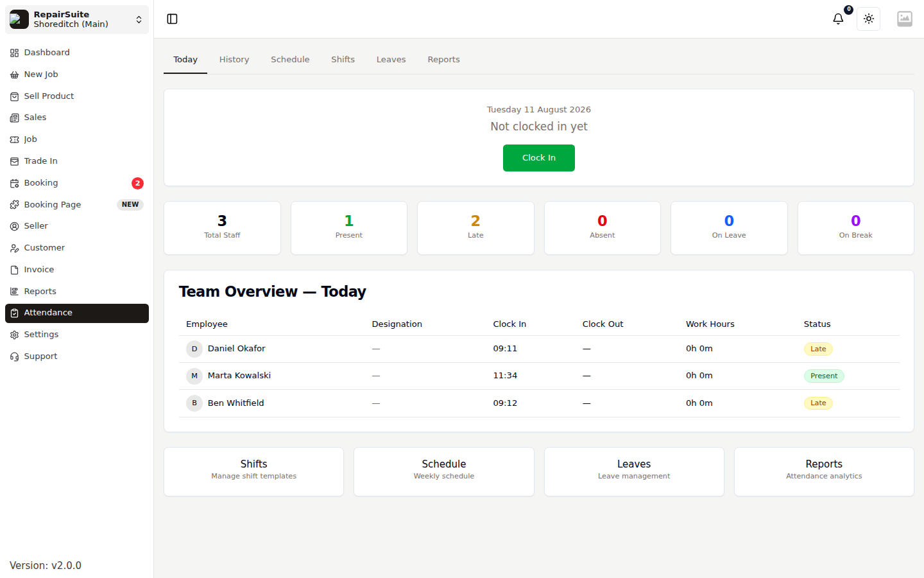Click the Absent stat card
924x578 pixels.
pos(603,228)
